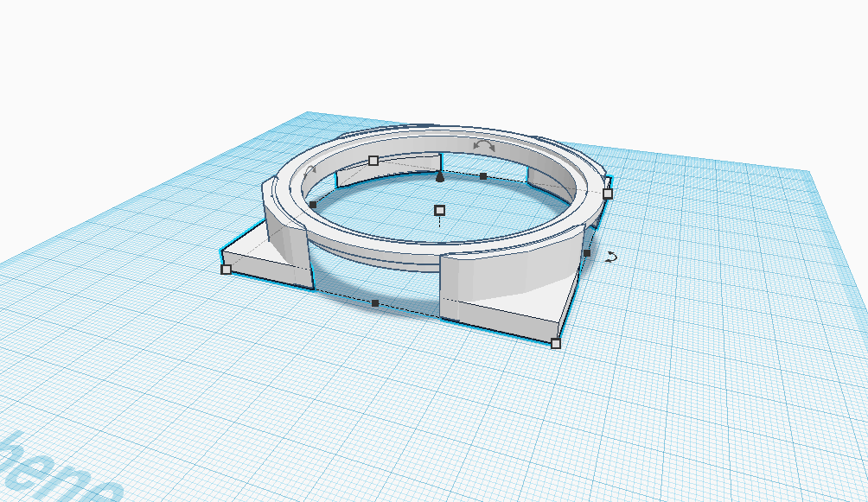Click the white corner handle at the far right corner
The height and width of the screenshot is (502, 868).
tap(608, 194)
